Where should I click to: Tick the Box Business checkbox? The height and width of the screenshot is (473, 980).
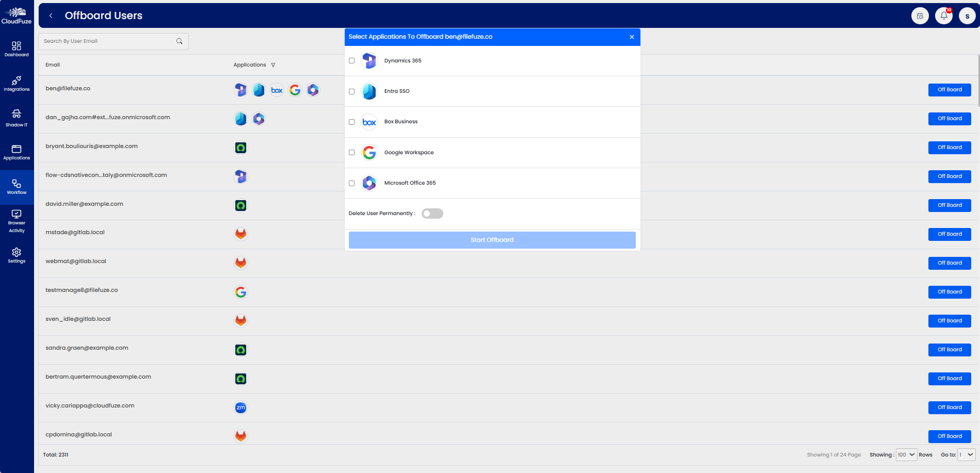(351, 122)
